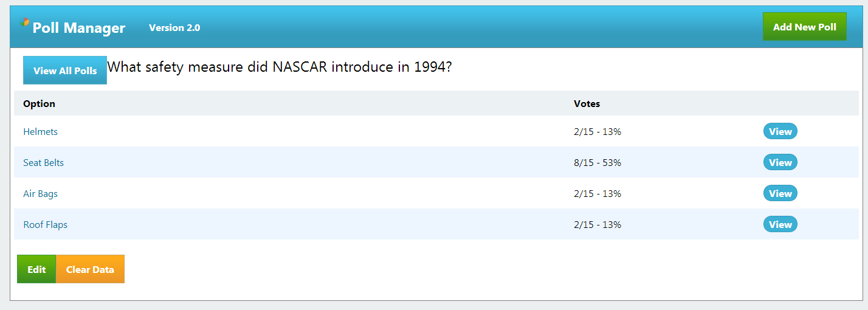The height and width of the screenshot is (310, 868).
Task: View details for Seat Belts option
Action: [x=780, y=162]
